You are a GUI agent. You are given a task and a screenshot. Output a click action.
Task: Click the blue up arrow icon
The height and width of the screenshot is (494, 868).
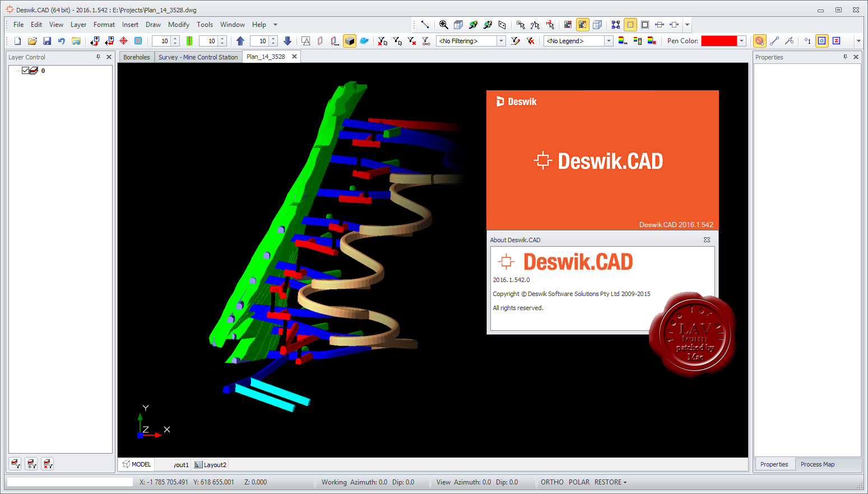click(240, 41)
